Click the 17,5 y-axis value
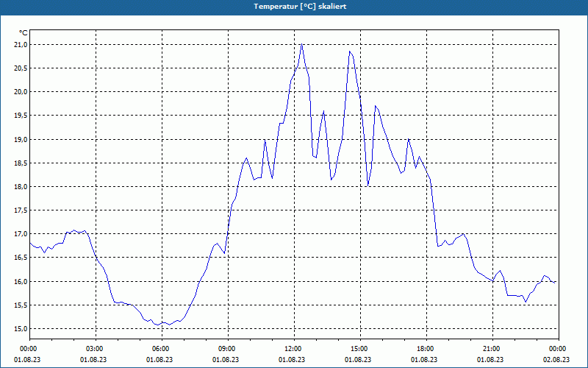Viewport: 588px width, 368px height. (x=21, y=210)
